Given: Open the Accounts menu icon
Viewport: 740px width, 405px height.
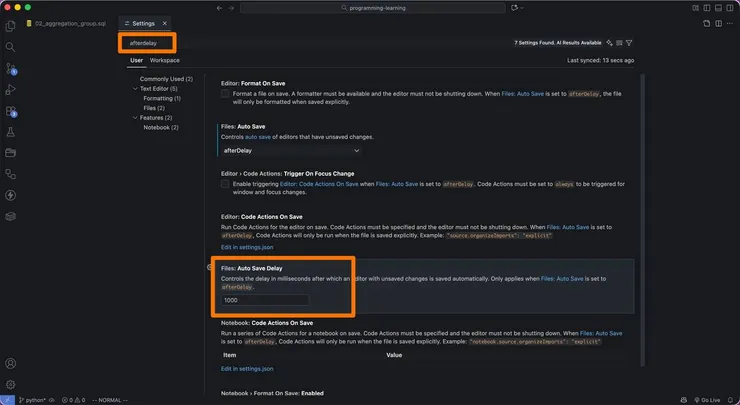Looking at the screenshot, I should (x=10, y=363).
